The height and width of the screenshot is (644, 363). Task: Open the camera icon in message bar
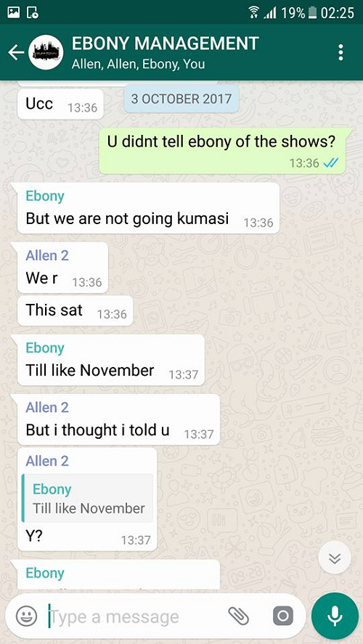coord(283,616)
